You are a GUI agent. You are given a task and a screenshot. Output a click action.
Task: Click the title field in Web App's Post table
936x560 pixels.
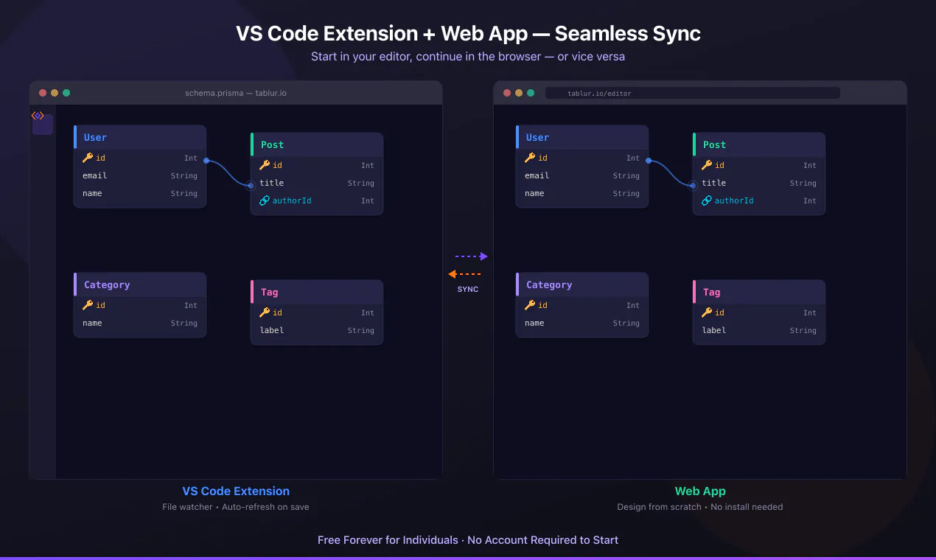(713, 183)
